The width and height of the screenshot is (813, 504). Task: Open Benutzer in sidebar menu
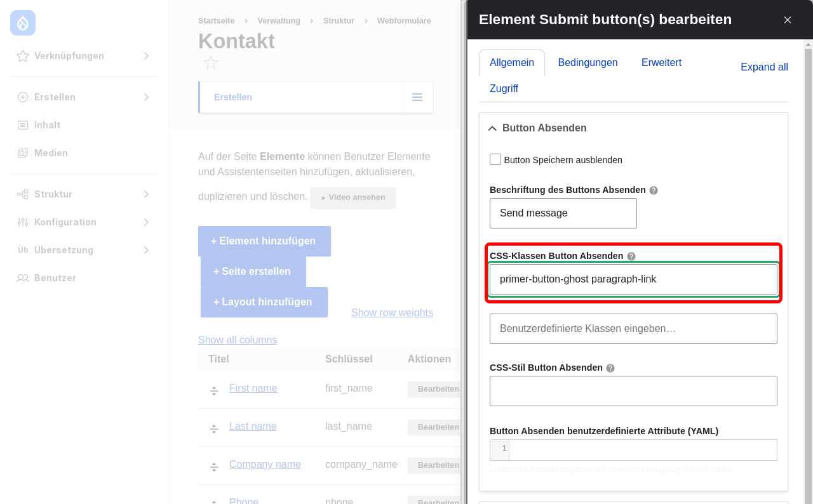(x=55, y=278)
